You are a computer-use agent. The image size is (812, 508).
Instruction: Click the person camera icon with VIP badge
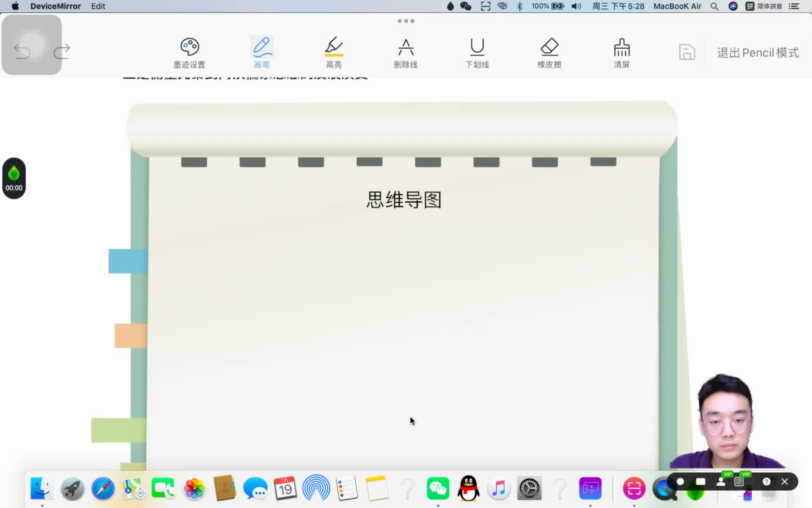coord(721,481)
